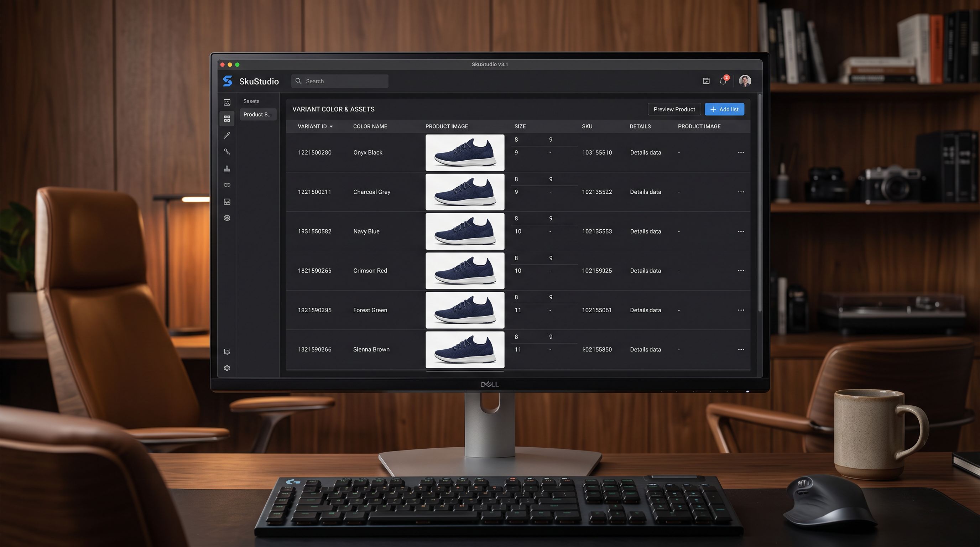The image size is (980, 547).
Task: Click Details data in Charcoal Grey row
Action: [645, 192]
